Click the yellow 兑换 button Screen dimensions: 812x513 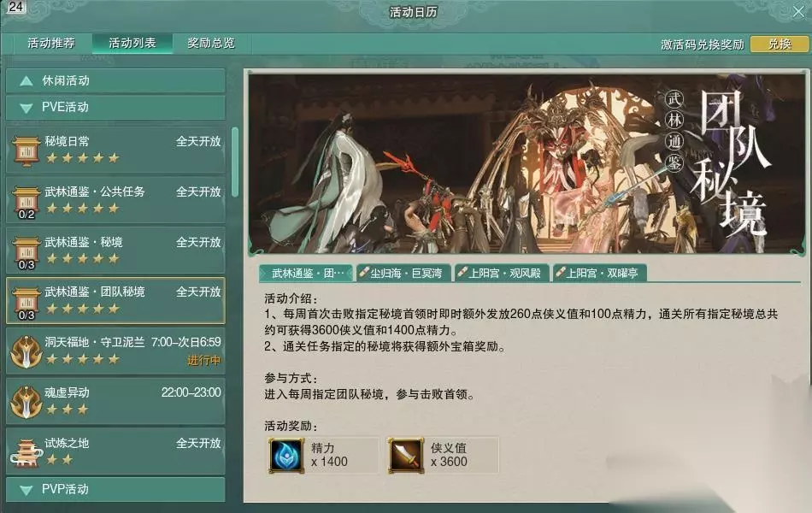coord(780,44)
